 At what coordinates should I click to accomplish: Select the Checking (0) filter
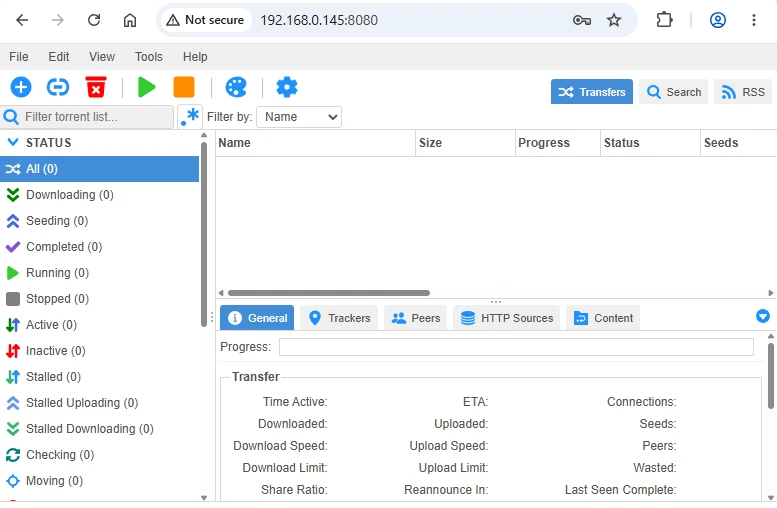pos(99,455)
